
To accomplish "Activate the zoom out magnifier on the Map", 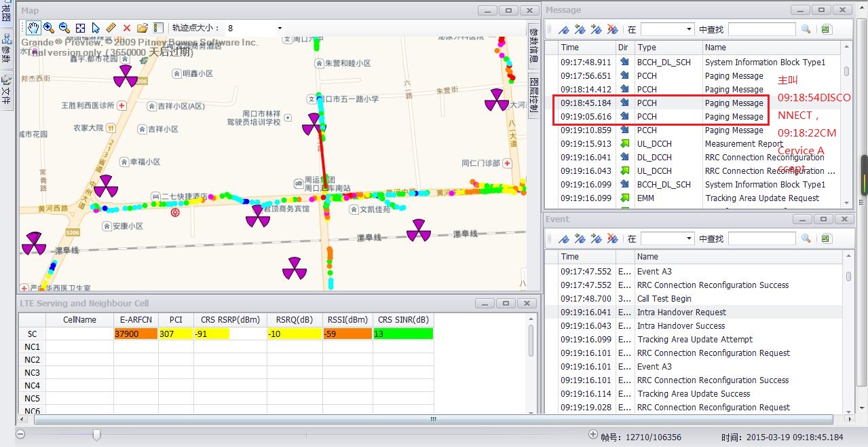I will [64, 28].
